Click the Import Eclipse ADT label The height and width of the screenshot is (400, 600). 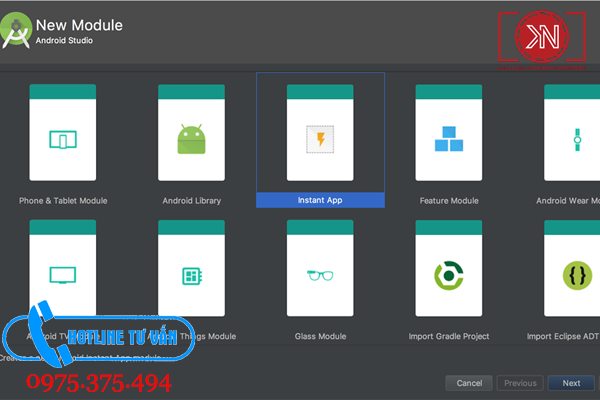coord(563,336)
